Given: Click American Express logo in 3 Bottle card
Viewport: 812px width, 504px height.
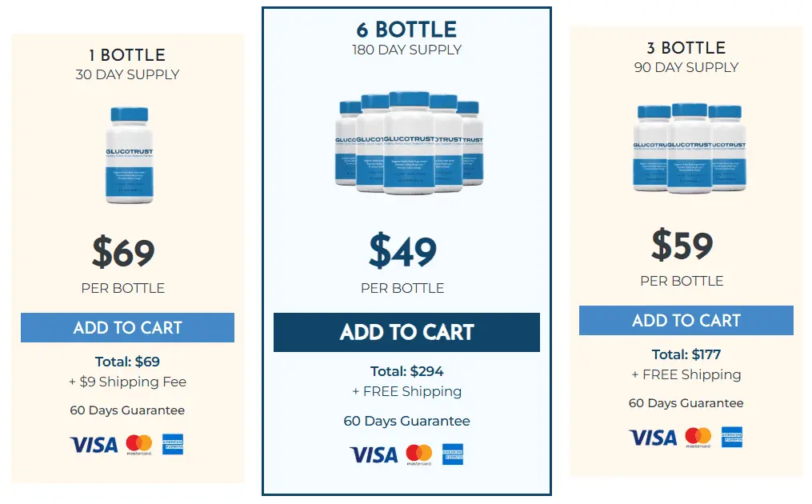Looking at the screenshot, I should click(732, 437).
